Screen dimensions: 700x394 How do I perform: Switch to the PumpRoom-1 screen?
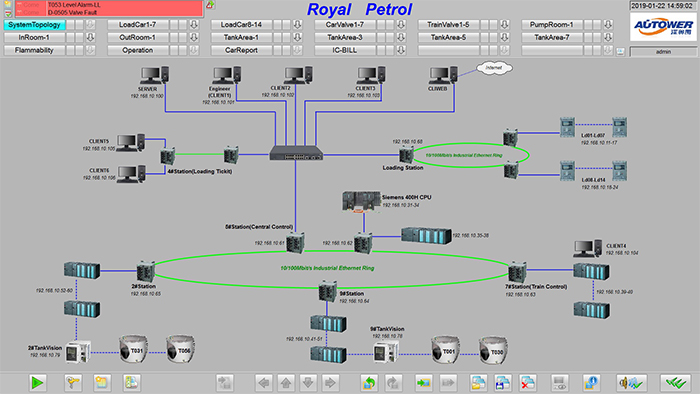pos(552,25)
